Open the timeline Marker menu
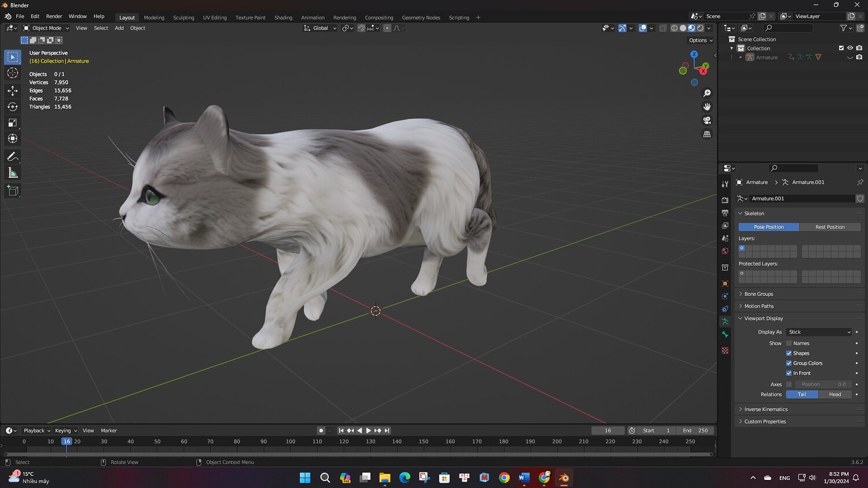The image size is (868, 488). pos(109,431)
